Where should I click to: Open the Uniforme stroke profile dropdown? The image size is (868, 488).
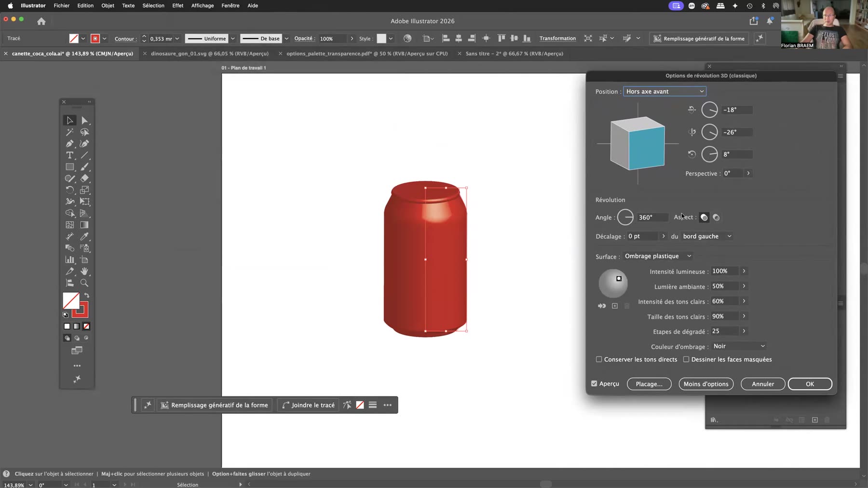point(233,39)
